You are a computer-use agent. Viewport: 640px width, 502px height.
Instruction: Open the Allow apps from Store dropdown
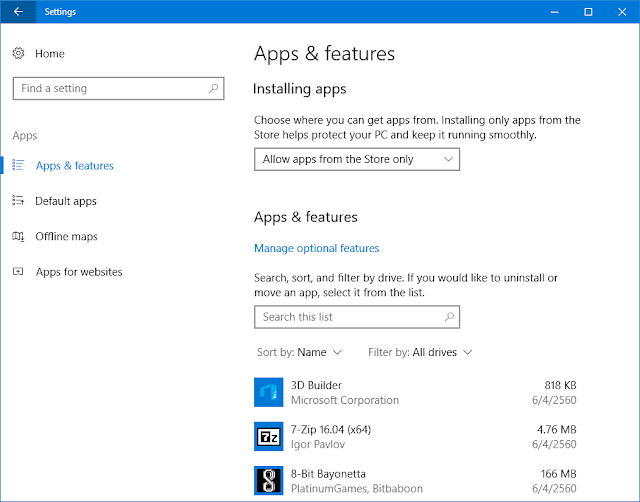pyautogui.click(x=357, y=159)
